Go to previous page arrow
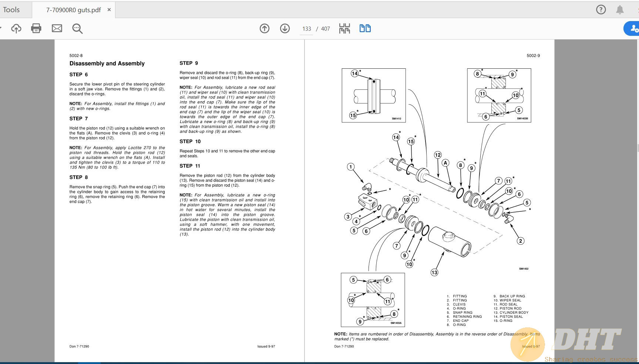Screen dimensions: 639x364 click(x=265, y=28)
